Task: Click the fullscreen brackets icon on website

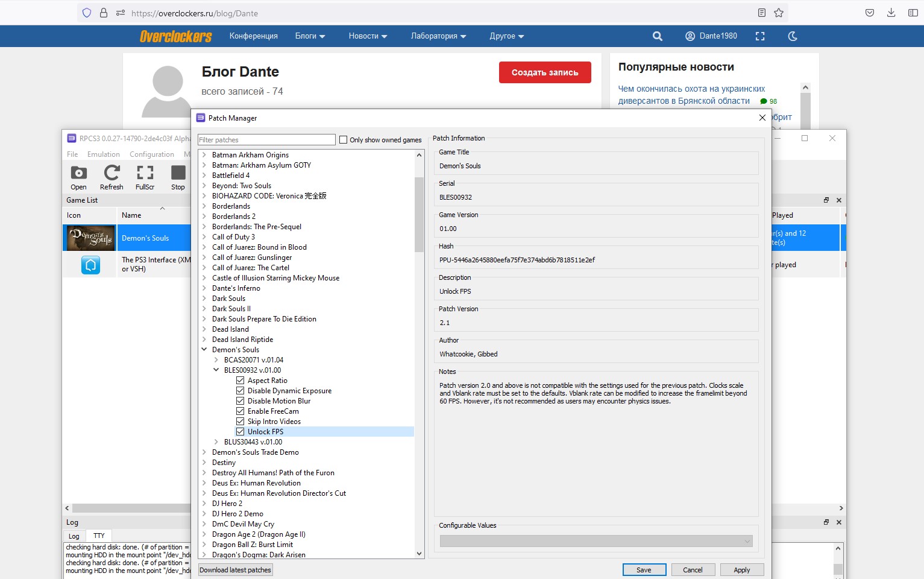Action: click(760, 36)
